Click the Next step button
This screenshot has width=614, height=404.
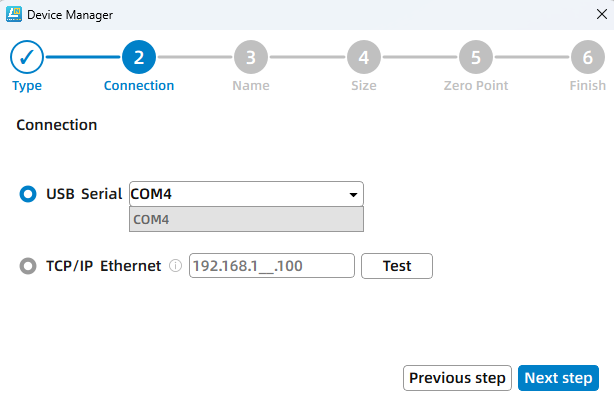(x=558, y=378)
